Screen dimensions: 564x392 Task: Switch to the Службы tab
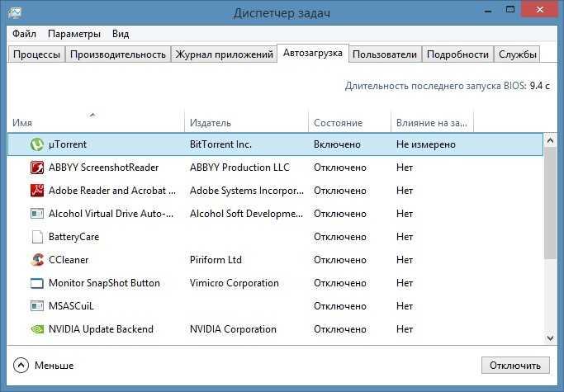coord(517,54)
